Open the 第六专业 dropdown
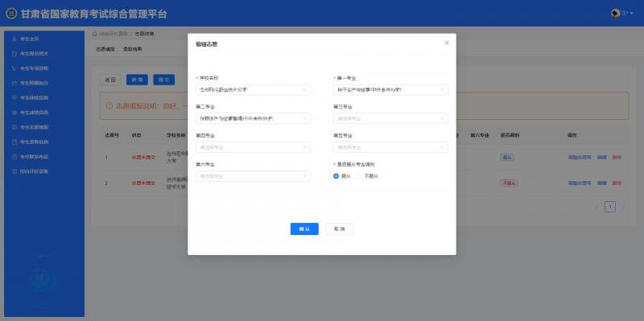 [x=253, y=176]
